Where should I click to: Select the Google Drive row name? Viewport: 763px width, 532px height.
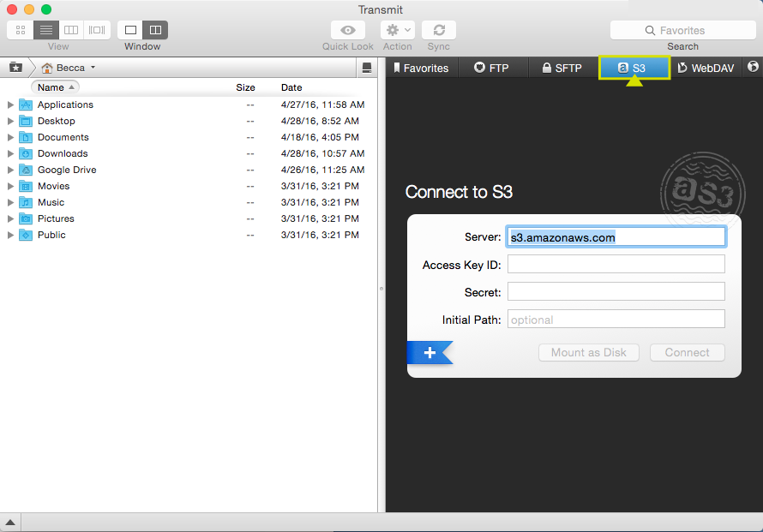click(x=67, y=170)
